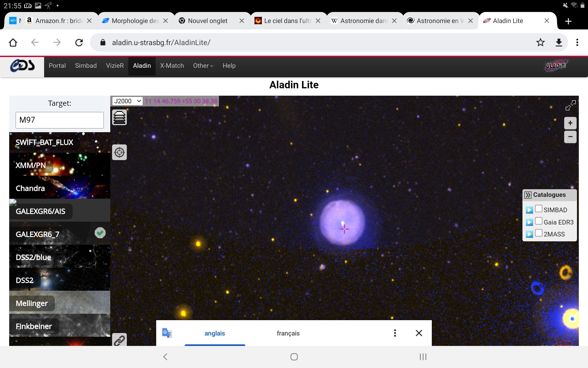Toggle fullscreen with the expand arrows icon
The width and height of the screenshot is (588, 368).
(571, 105)
